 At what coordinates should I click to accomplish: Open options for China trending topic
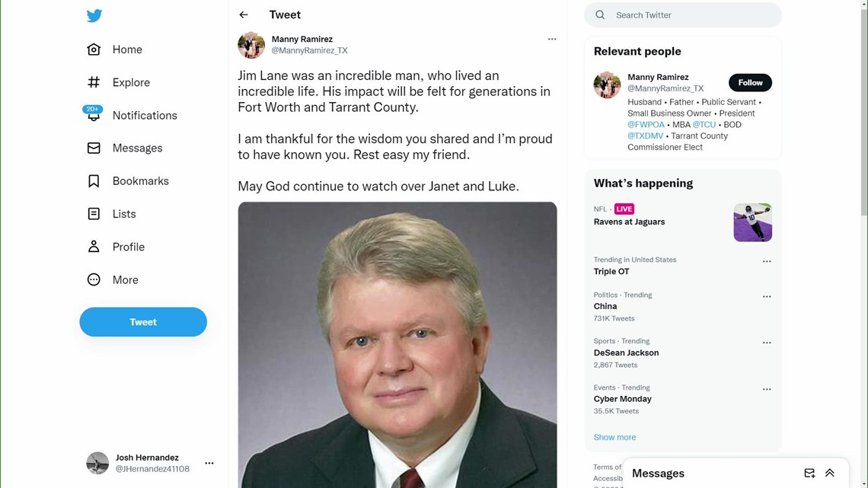tap(767, 297)
